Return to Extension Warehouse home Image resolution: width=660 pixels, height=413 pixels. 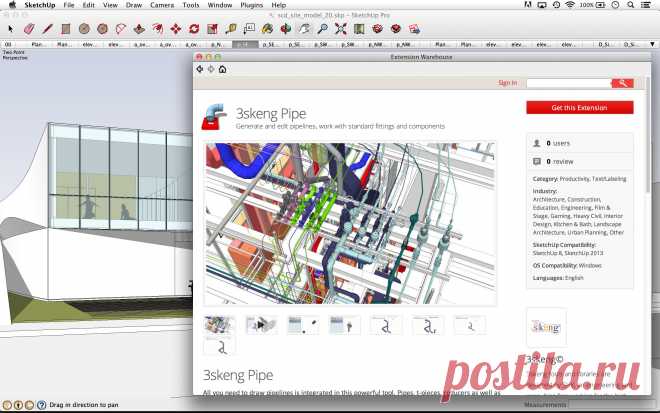pyautogui.click(x=222, y=69)
